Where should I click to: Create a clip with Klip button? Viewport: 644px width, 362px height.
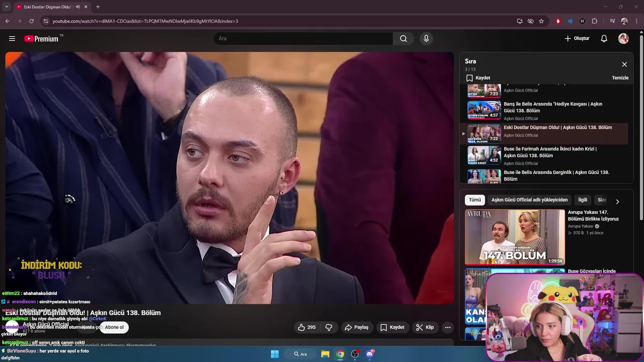click(424, 327)
